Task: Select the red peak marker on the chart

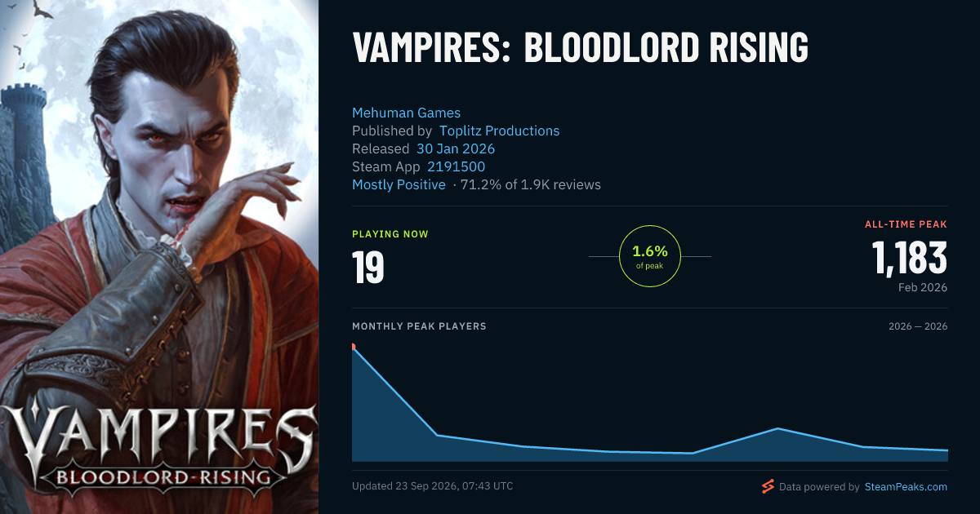Action: tap(353, 347)
